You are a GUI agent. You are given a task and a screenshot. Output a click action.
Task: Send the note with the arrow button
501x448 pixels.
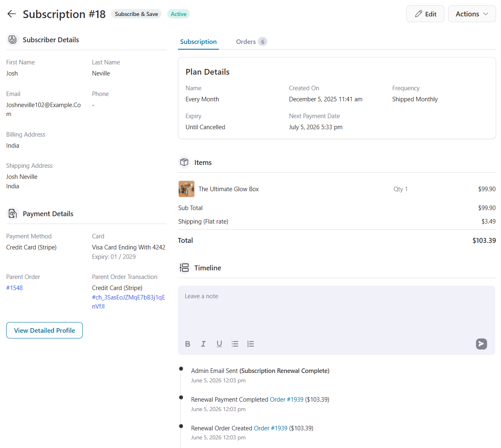(481, 344)
